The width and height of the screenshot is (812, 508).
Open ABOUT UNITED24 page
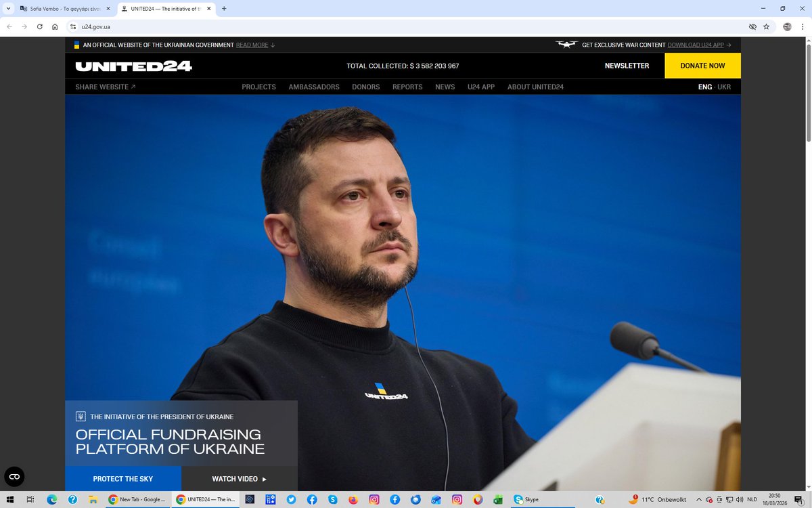tap(535, 87)
